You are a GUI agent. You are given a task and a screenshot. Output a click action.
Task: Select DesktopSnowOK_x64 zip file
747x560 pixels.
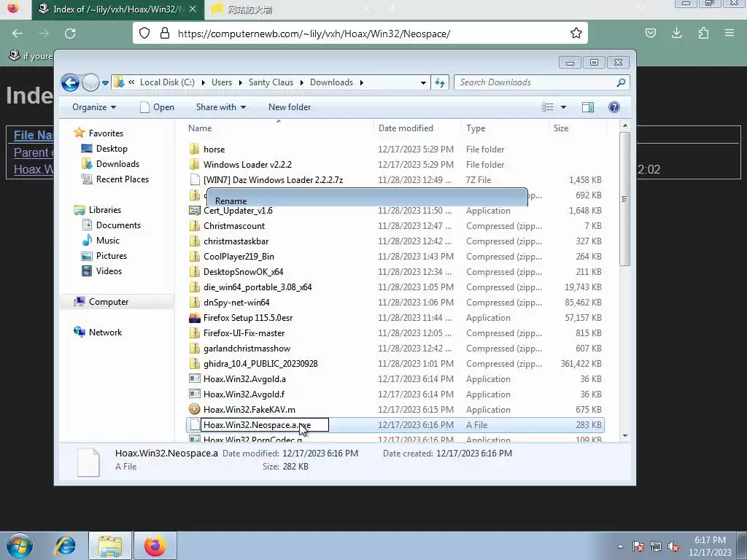tap(244, 271)
